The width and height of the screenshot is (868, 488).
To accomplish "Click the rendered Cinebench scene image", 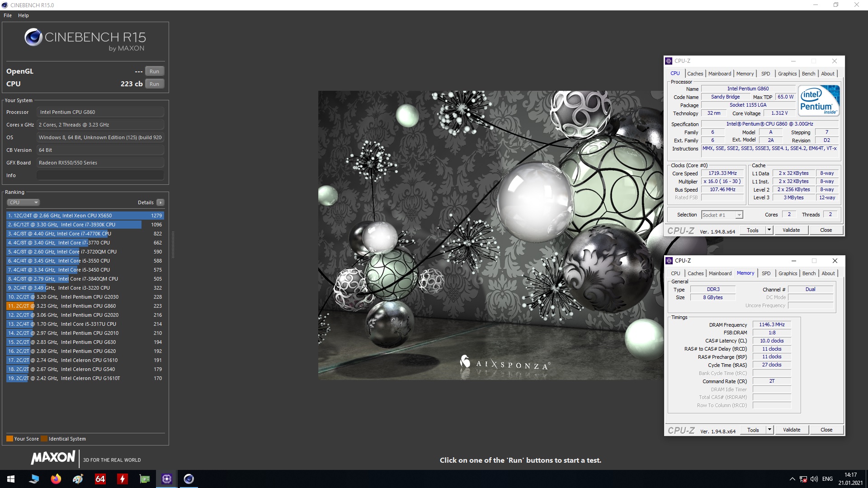I will pyautogui.click(x=491, y=235).
